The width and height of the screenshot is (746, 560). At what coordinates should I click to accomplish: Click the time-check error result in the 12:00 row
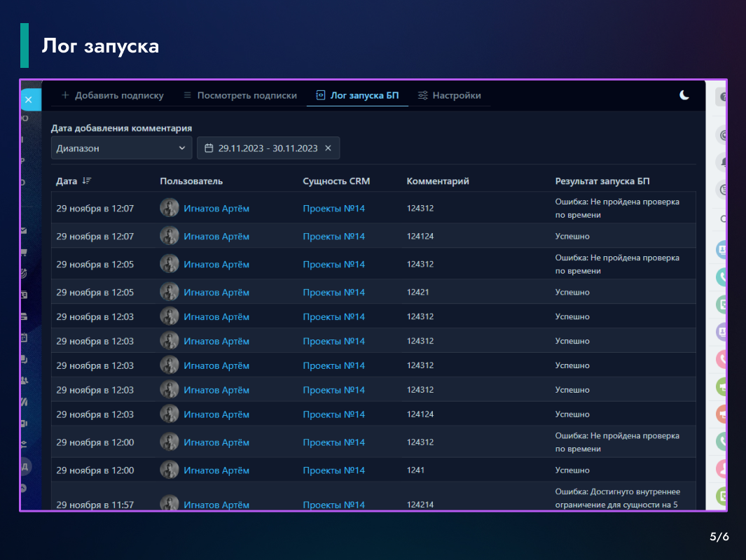(x=617, y=442)
